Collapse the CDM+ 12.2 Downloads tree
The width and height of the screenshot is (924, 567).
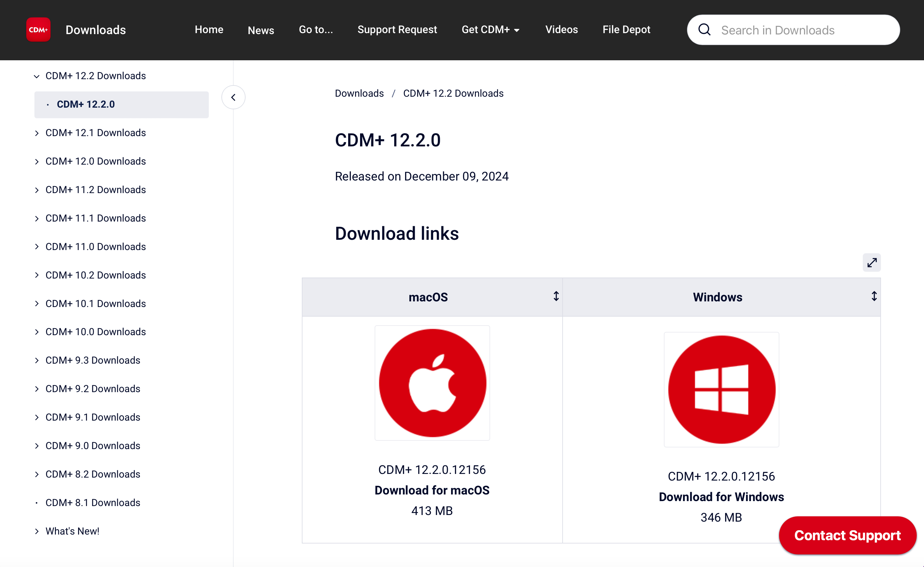click(37, 76)
